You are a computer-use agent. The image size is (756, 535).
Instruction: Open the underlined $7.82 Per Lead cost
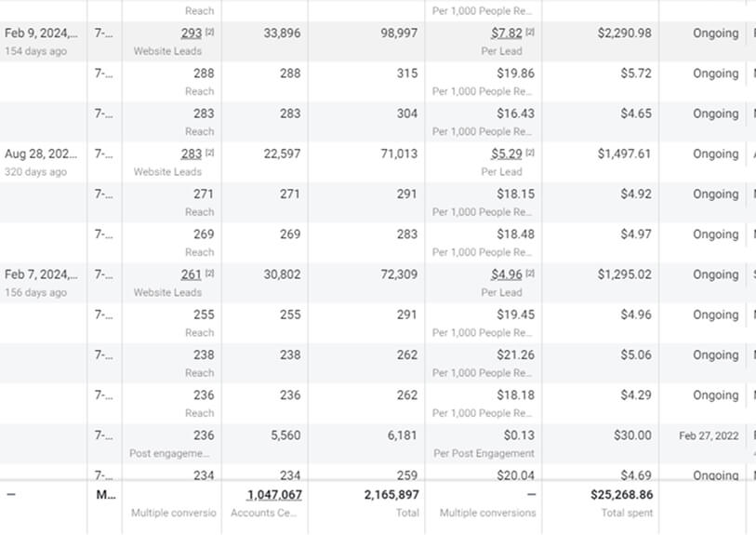point(507,33)
